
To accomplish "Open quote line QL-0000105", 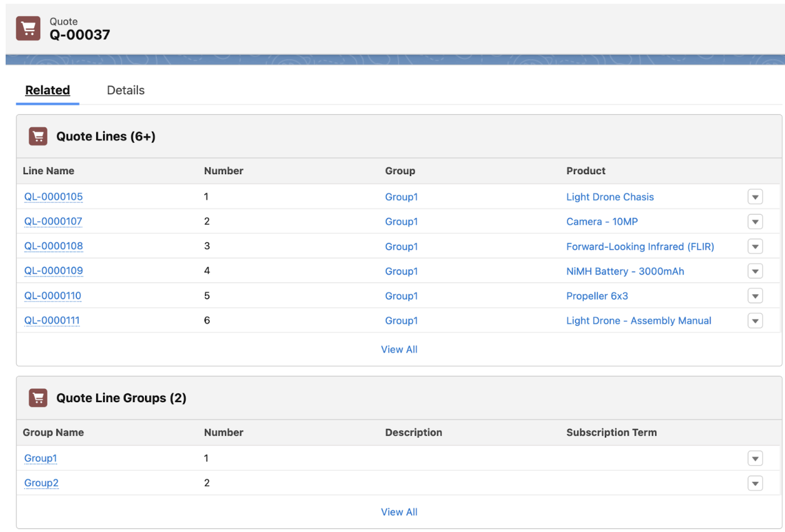I will coord(53,197).
